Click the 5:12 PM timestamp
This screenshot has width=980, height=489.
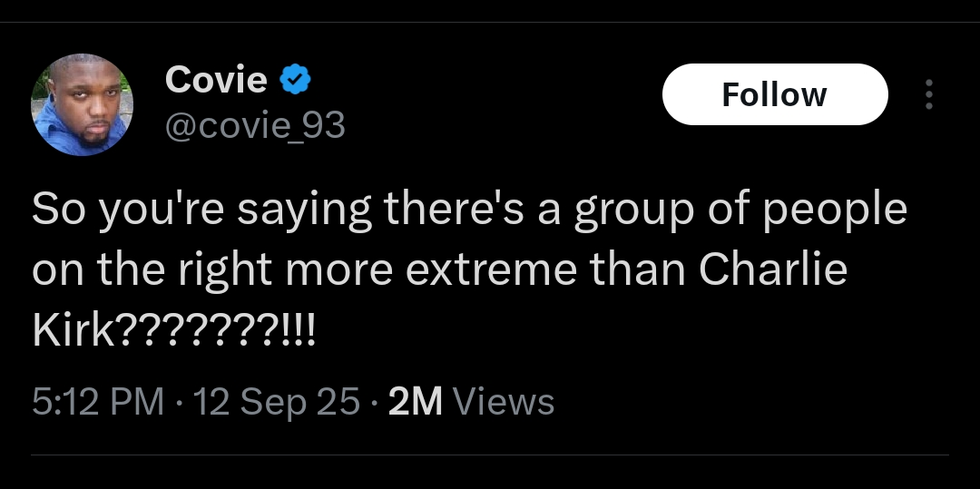(98, 401)
